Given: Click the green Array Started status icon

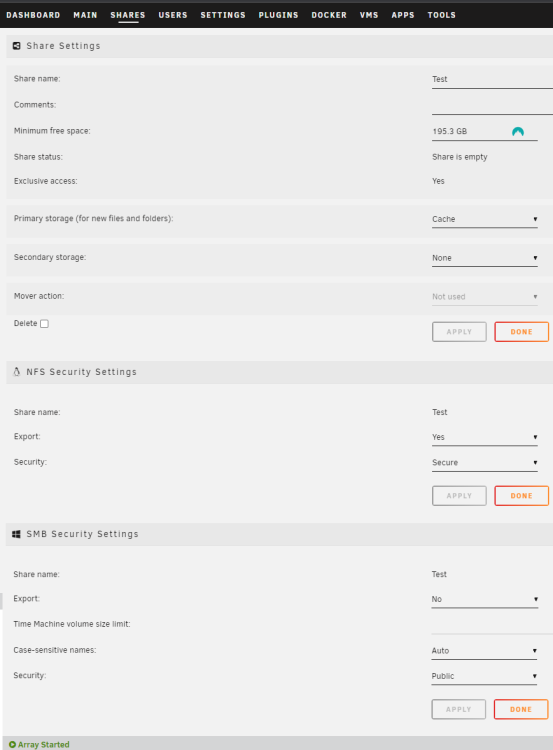Looking at the screenshot, I should coord(12,744).
